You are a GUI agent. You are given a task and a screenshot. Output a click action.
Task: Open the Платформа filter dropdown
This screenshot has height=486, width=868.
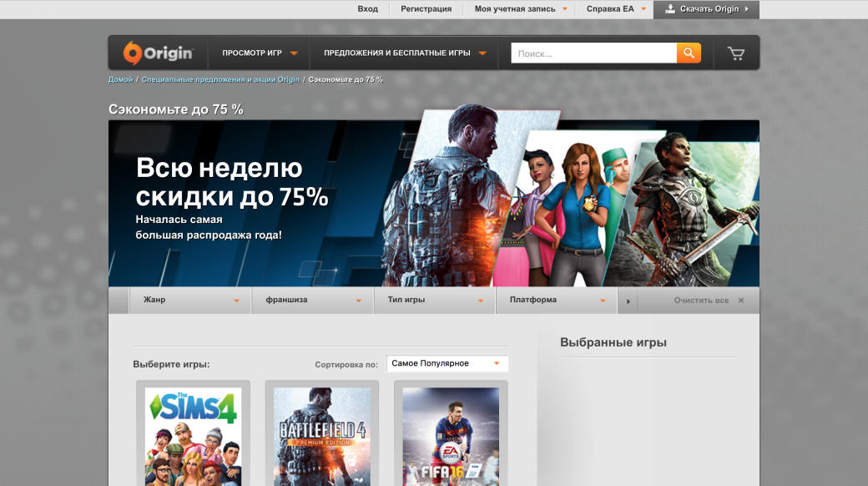pos(557,301)
